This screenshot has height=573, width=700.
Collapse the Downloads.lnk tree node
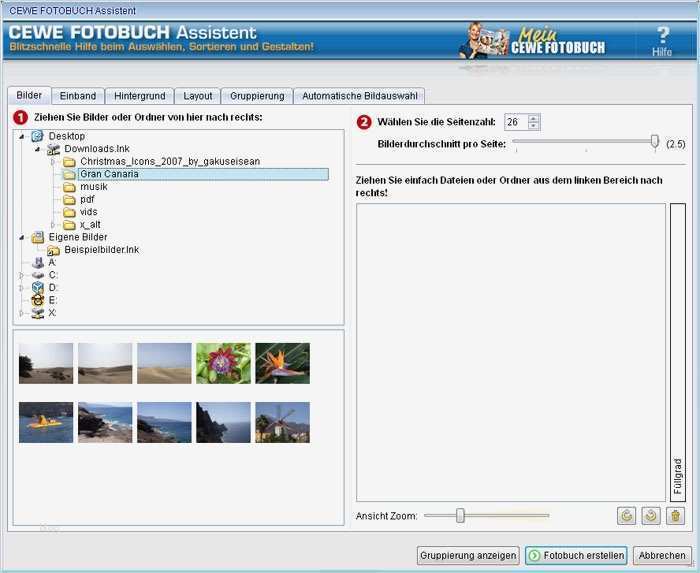coord(37,149)
